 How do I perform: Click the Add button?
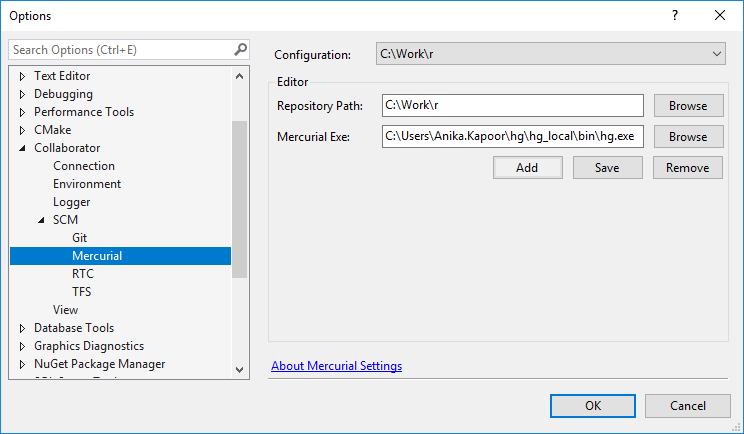(x=527, y=168)
